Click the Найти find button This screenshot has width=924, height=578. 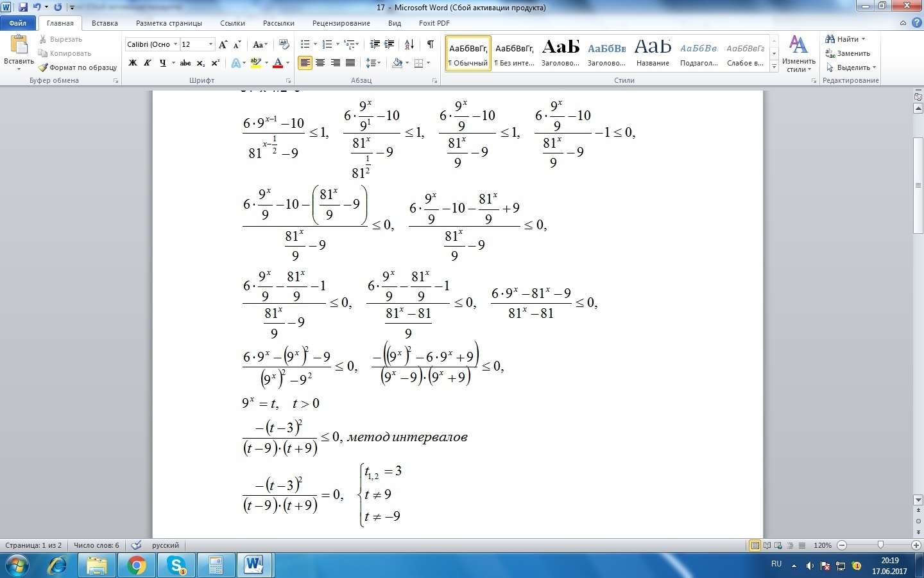[x=845, y=39]
